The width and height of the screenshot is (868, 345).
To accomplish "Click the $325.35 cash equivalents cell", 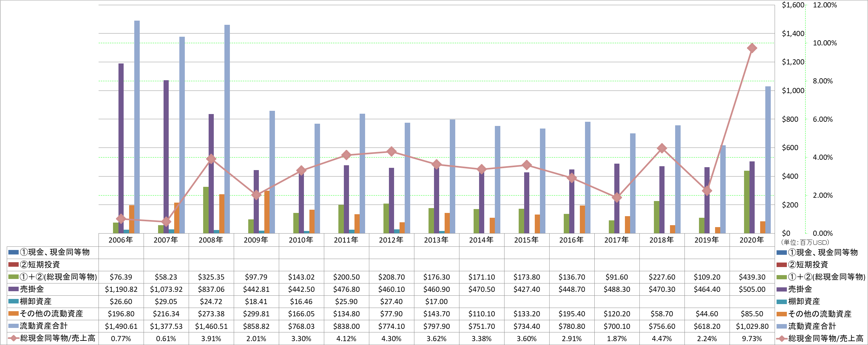I will [211, 277].
